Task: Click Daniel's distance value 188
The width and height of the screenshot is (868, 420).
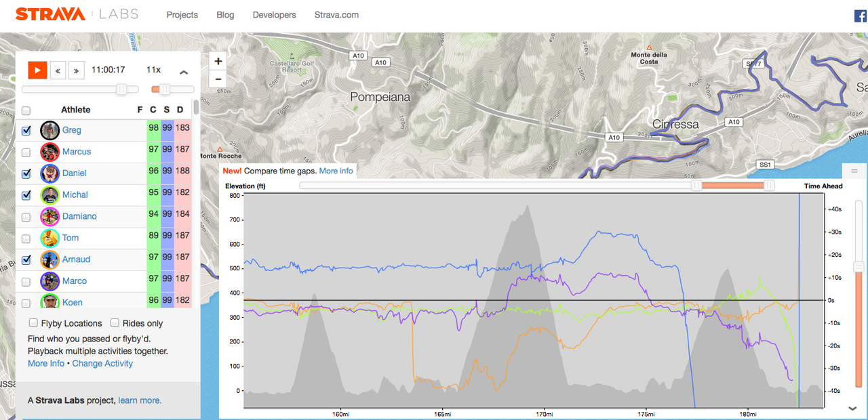Action: pyautogui.click(x=182, y=171)
